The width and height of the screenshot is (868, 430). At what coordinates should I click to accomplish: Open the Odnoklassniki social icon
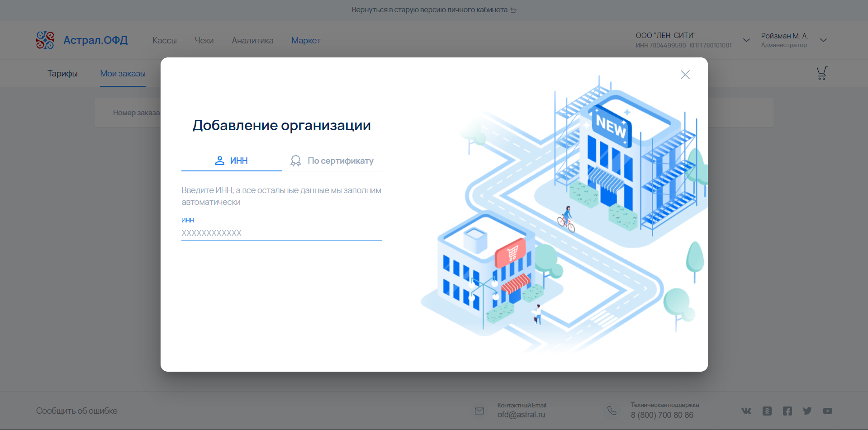click(767, 411)
